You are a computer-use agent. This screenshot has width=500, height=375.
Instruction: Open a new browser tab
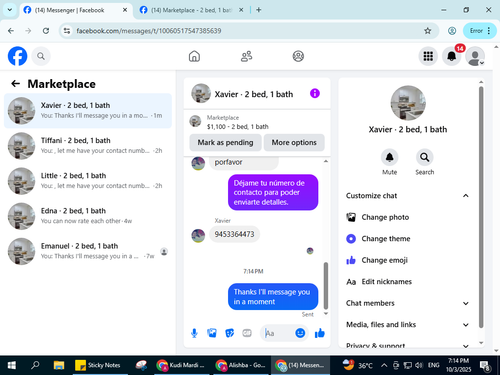[x=258, y=10]
